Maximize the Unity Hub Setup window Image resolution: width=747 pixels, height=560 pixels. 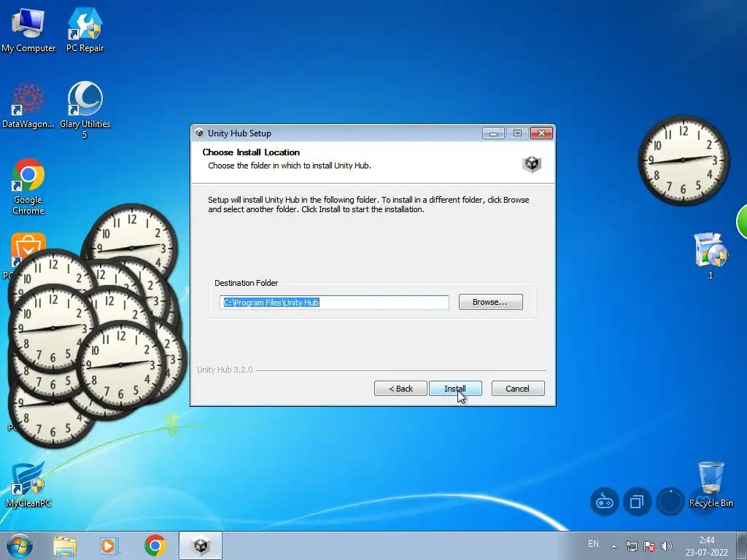[517, 133]
